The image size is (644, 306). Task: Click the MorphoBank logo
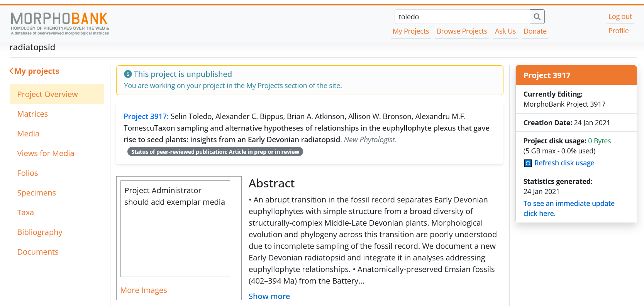pos(60,23)
